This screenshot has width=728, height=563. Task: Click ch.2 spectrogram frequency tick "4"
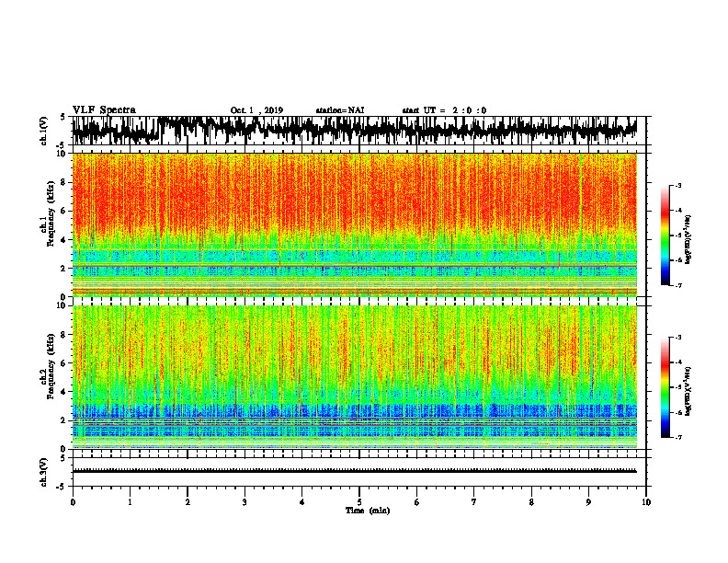tap(63, 392)
